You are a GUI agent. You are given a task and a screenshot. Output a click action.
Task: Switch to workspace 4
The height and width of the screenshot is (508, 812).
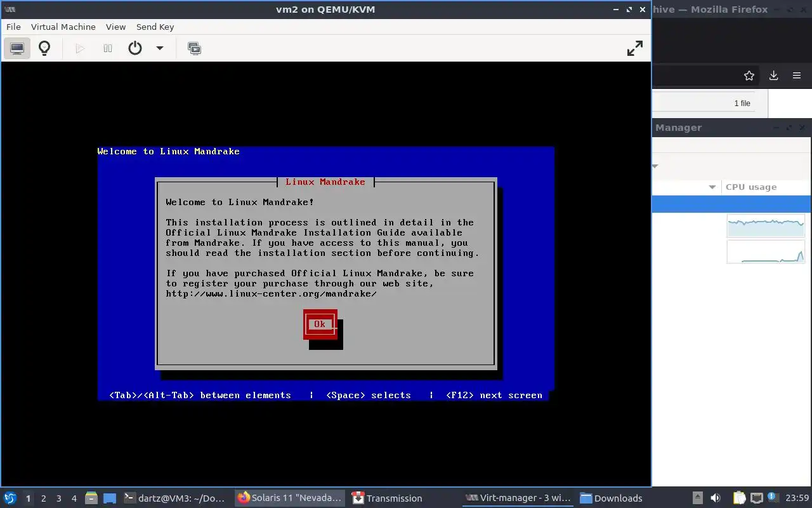coord(74,498)
